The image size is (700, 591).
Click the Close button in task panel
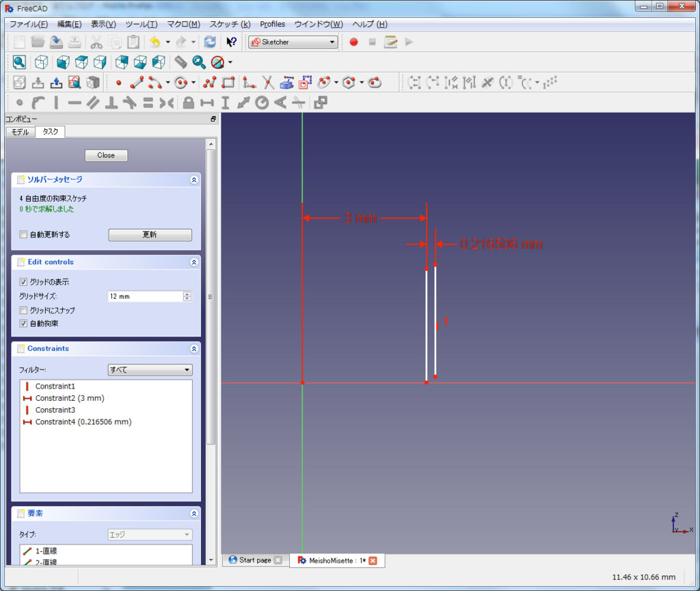pyautogui.click(x=106, y=155)
